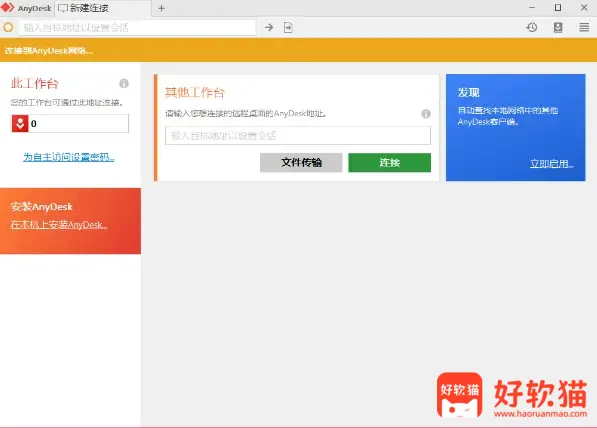The height and width of the screenshot is (428, 597).
Task: Click the connection status circle icon
Action: pyautogui.click(x=8, y=27)
